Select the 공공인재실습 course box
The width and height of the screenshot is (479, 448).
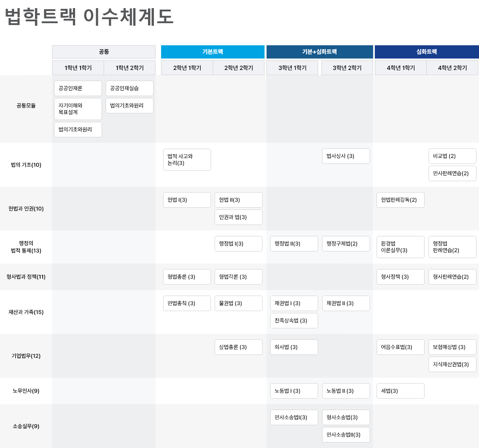pyautogui.click(x=130, y=88)
